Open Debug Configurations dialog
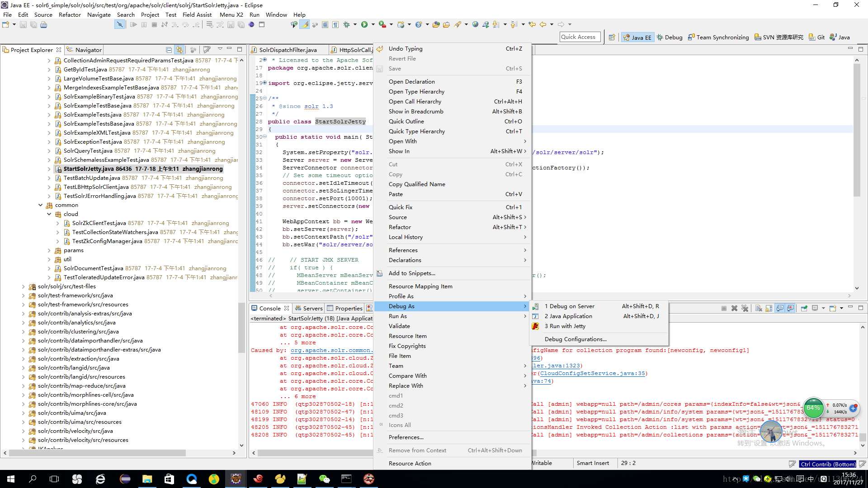The width and height of the screenshot is (868, 488). pyautogui.click(x=574, y=339)
